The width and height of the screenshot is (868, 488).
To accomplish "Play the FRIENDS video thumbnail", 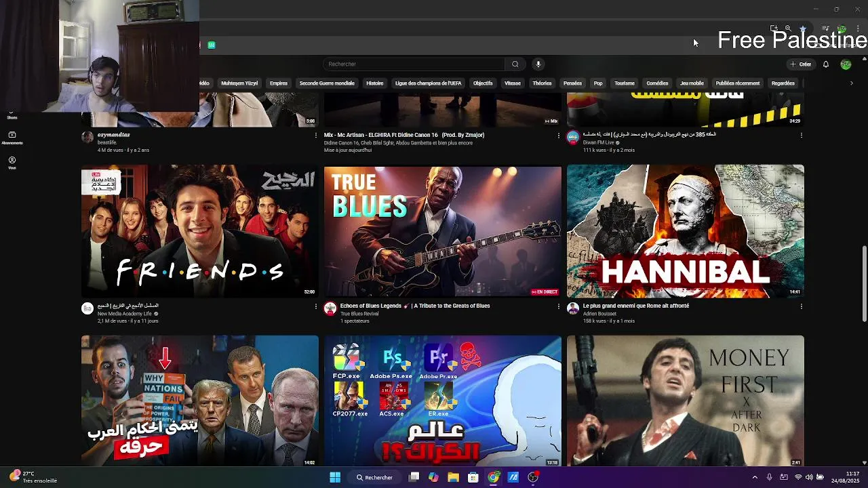I will click(200, 231).
